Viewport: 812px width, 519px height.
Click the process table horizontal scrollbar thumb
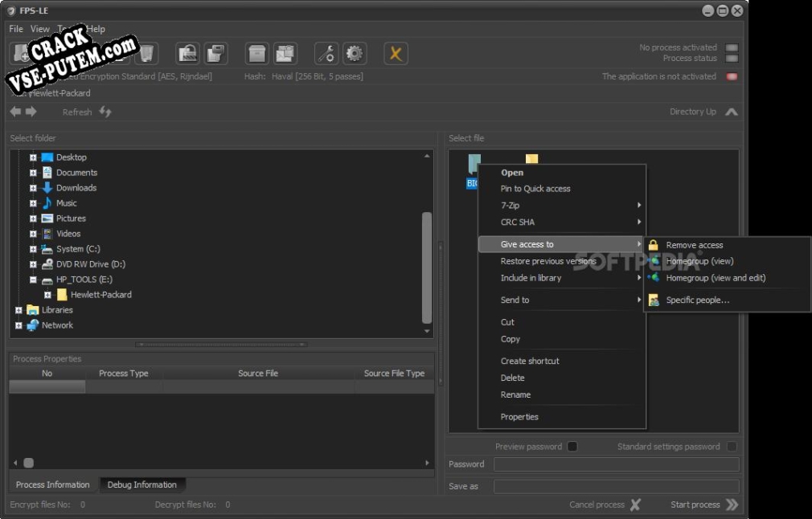tap(29, 463)
